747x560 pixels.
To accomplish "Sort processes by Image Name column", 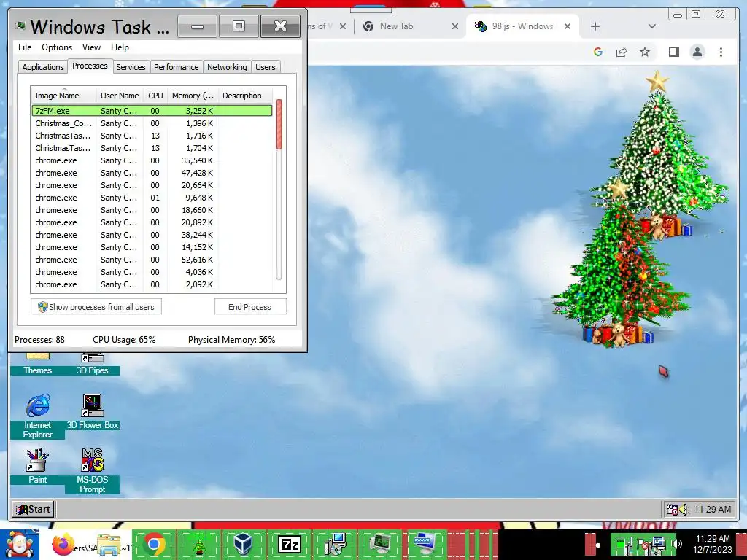I will [x=64, y=96].
